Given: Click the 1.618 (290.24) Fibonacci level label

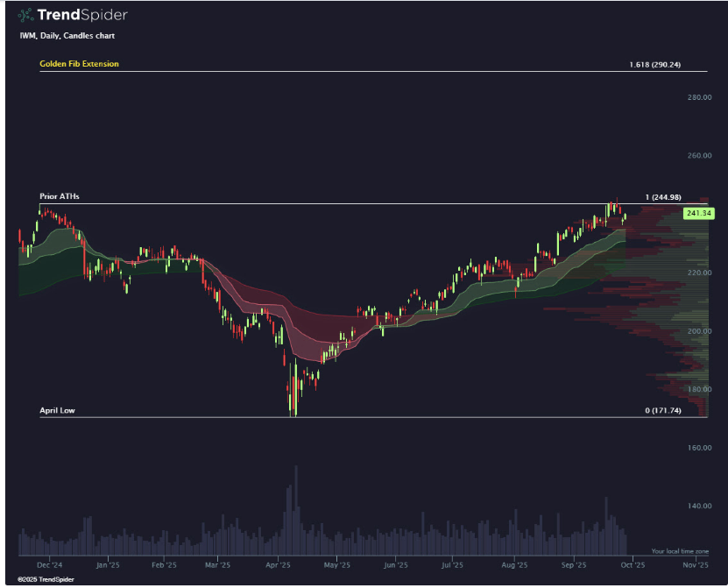Looking at the screenshot, I should pyautogui.click(x=654, y=65).
